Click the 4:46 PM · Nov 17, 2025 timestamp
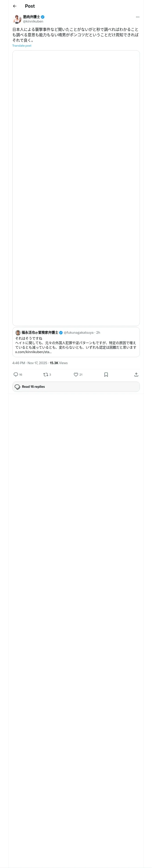 pos(30,363)
